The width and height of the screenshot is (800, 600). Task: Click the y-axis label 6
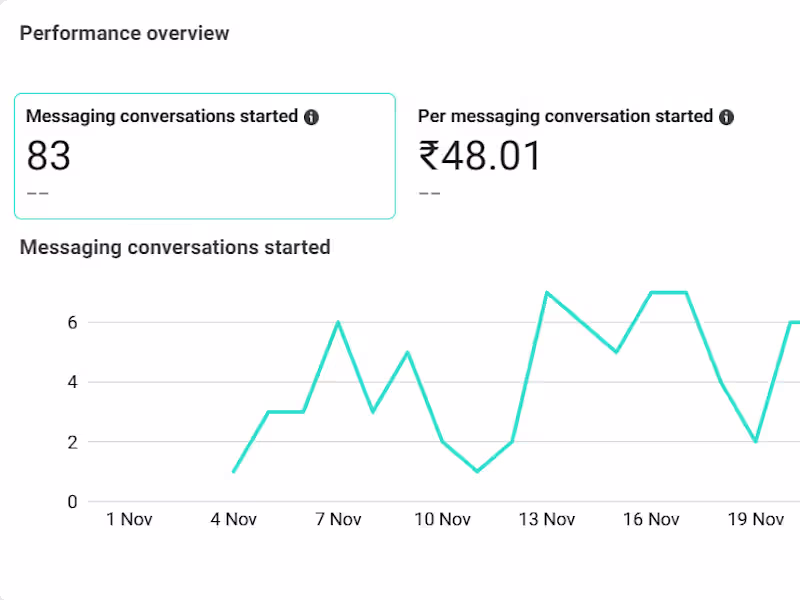[72, 322]
